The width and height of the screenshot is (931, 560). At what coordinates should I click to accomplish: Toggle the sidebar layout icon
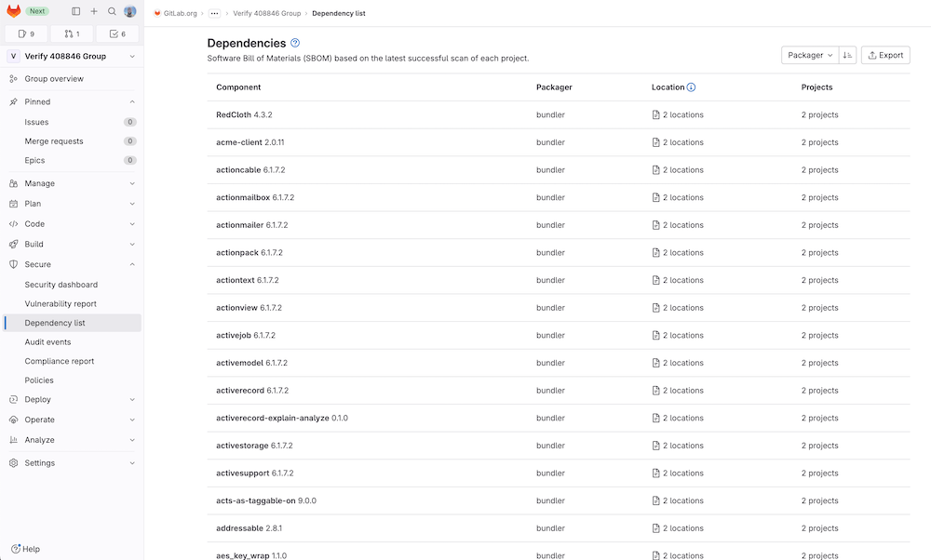click(x=74, y=11)
